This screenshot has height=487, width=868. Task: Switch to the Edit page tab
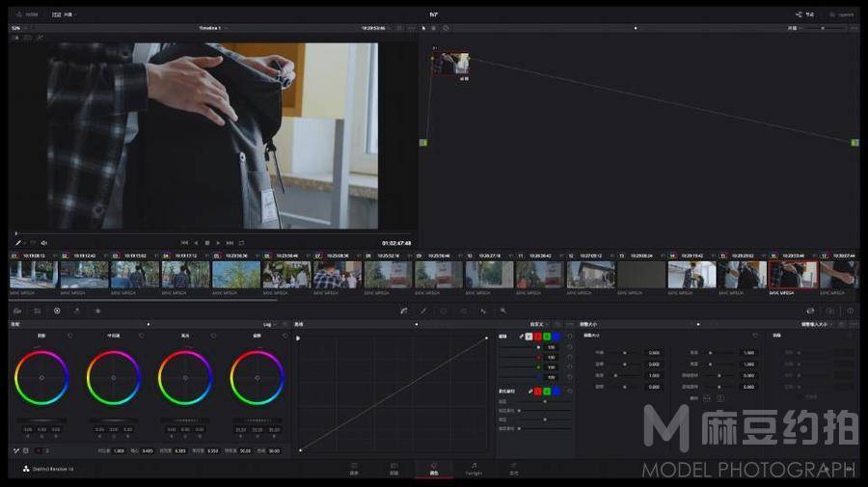click(x=394, y=469)
